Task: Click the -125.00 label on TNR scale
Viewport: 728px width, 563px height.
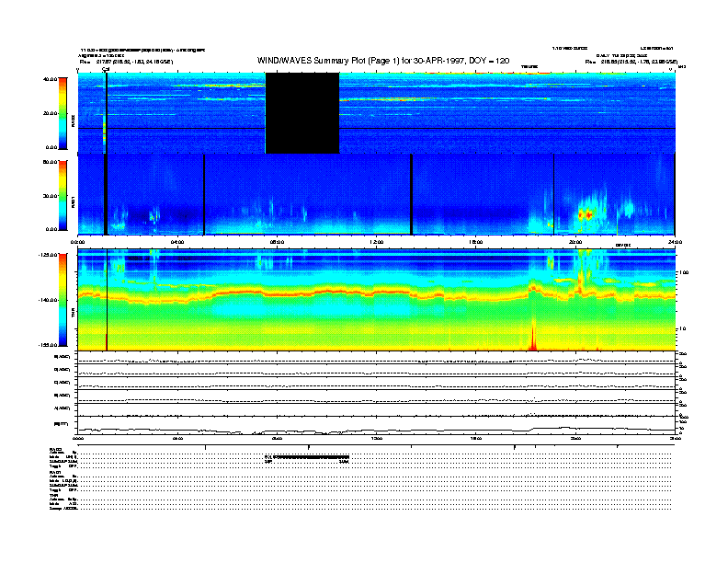Action: pyautogui.click(x=46, y=254)
